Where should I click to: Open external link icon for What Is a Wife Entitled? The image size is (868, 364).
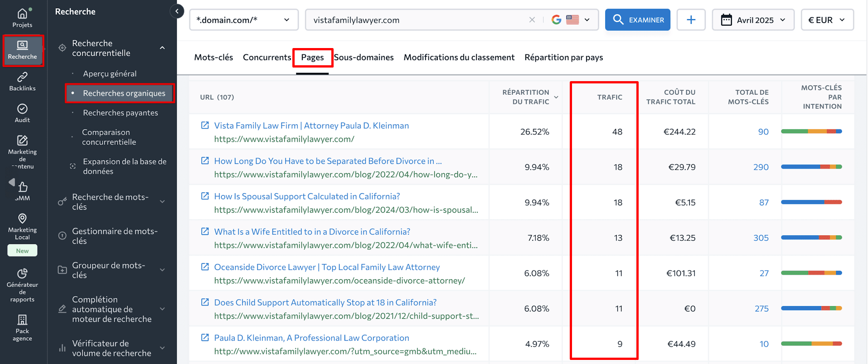point(205,231)
